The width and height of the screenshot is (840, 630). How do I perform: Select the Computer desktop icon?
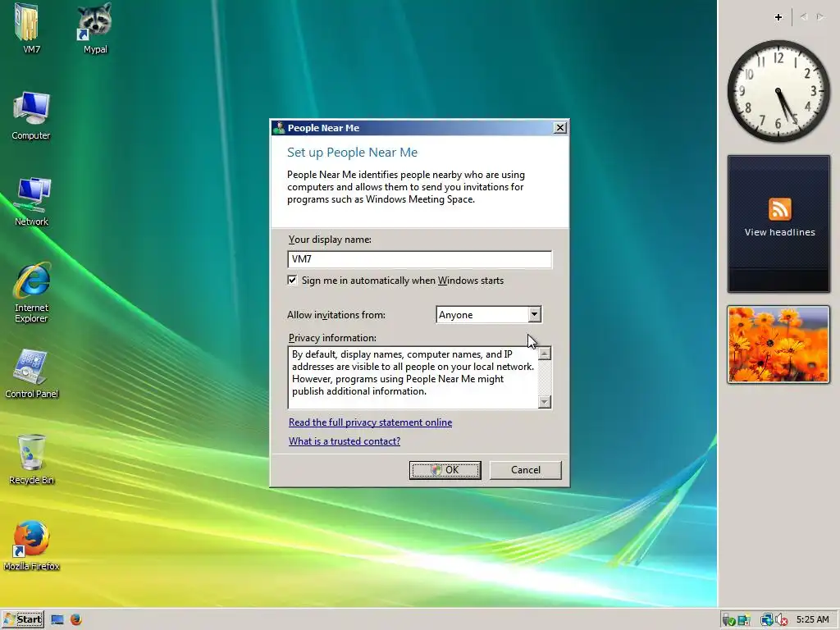(x=31, y=110)
